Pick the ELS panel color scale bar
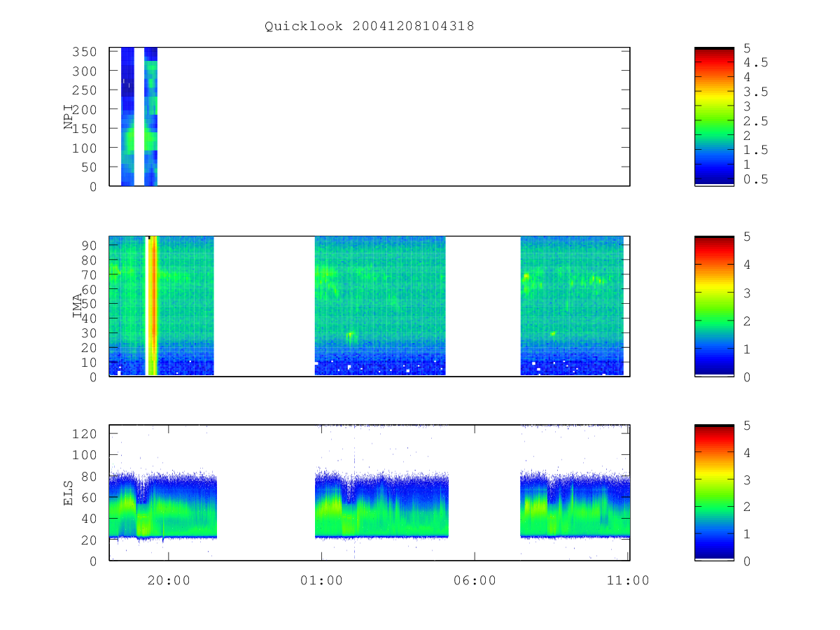The image size is (840, 630). pyautogui.click(x=714, y=492)
